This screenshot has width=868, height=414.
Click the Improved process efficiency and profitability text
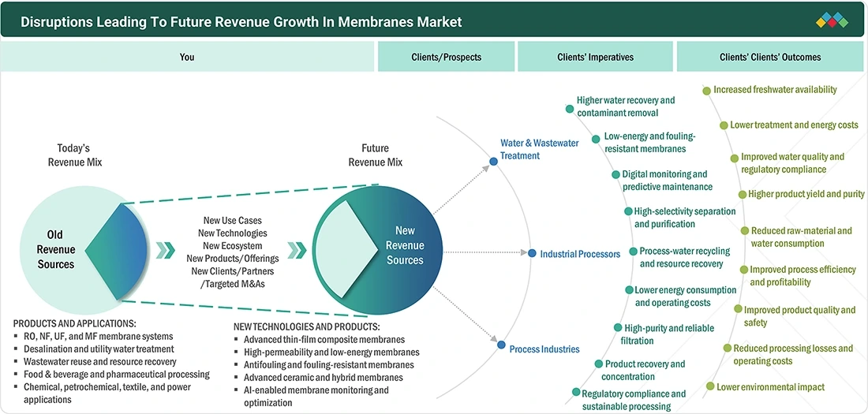[x=803, y=276]
